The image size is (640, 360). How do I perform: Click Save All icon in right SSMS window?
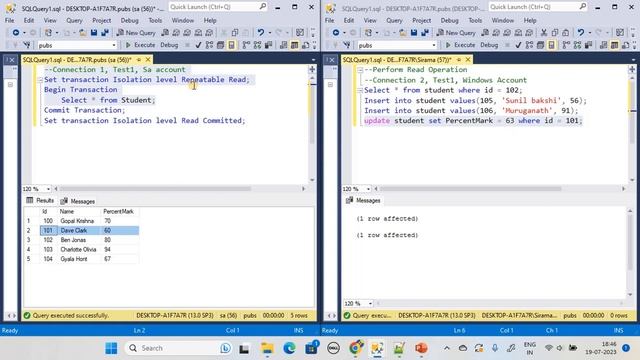click(425, 33)
